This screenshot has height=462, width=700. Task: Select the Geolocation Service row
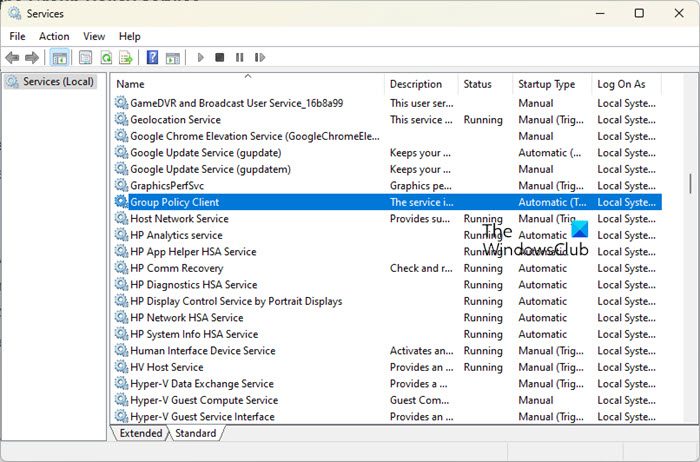[x=175, y=119]
